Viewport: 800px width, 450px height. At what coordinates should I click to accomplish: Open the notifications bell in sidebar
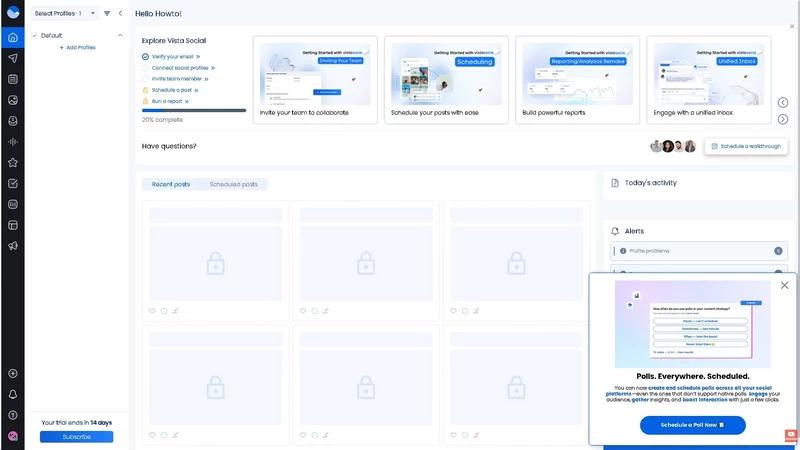(13, 394)
